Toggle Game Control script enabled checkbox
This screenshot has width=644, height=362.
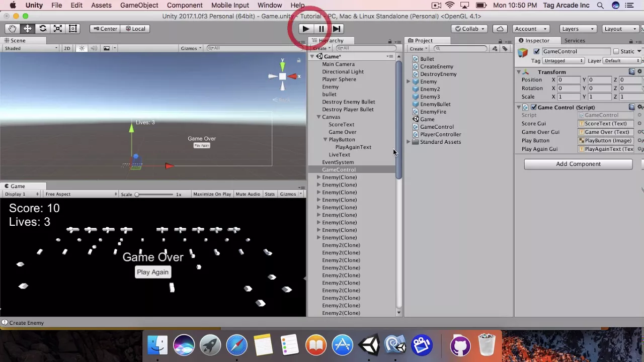click(x=534, y=107)
